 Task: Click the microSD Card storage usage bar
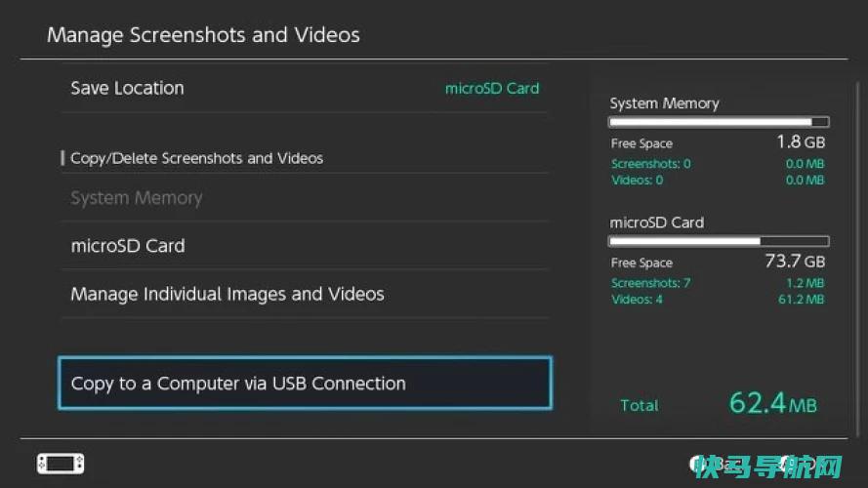pyautogui.click(x=719, y=241)
